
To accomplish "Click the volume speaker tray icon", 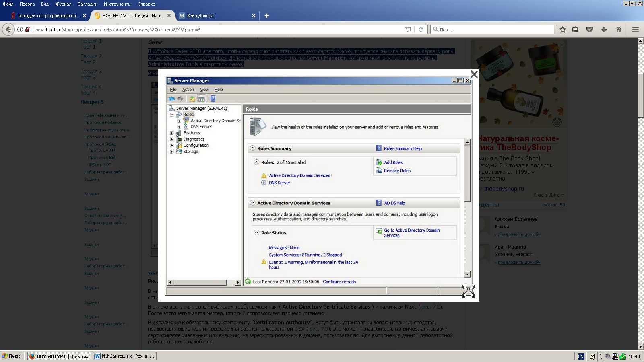I will coord(608,356).
